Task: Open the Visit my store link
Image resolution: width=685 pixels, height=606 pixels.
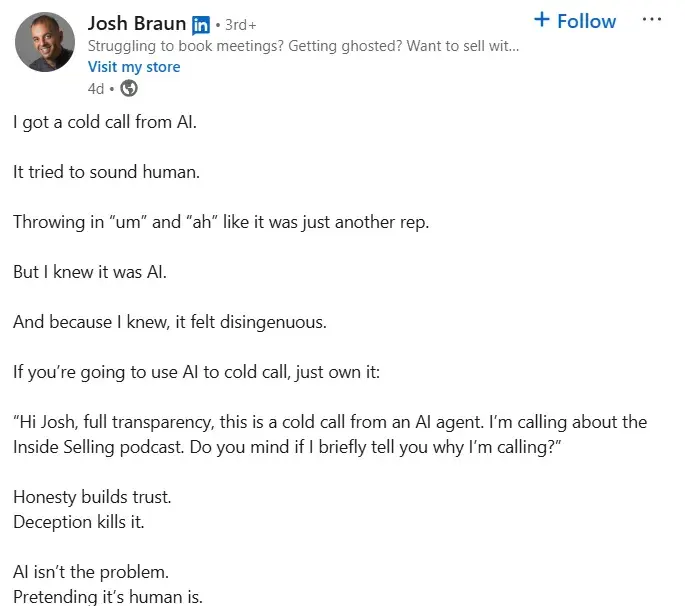Action: 134,67
